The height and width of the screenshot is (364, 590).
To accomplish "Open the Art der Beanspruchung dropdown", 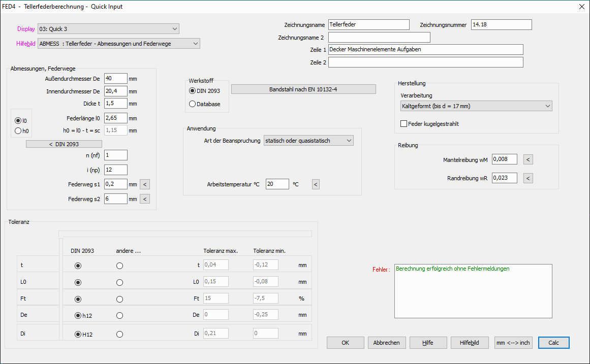I will tap(308, 141).
